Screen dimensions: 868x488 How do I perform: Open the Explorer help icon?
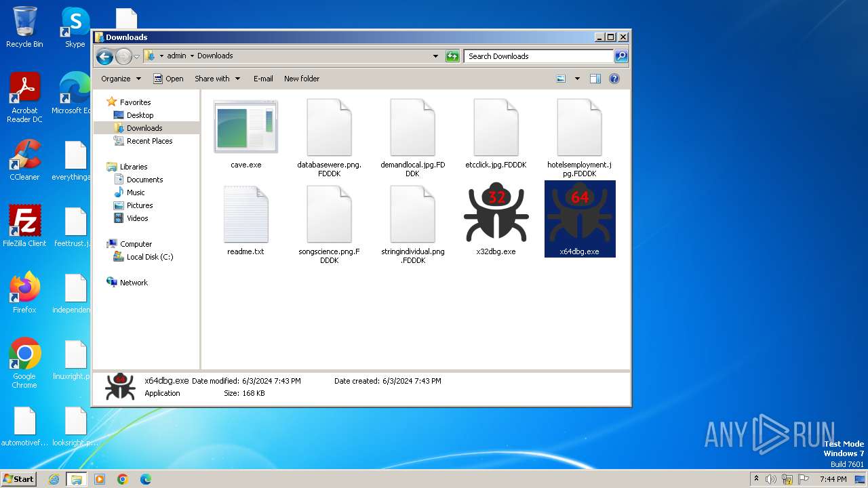(x=614, y=79)
